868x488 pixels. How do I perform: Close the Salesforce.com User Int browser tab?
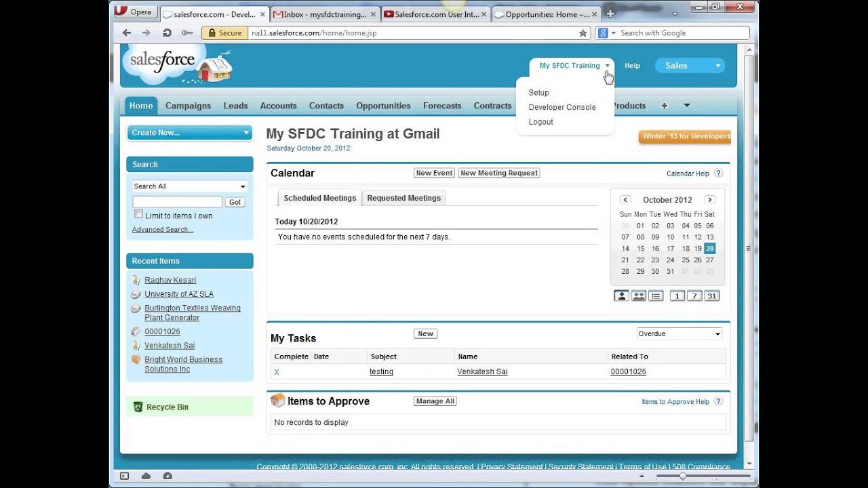(x=484, y=14)
